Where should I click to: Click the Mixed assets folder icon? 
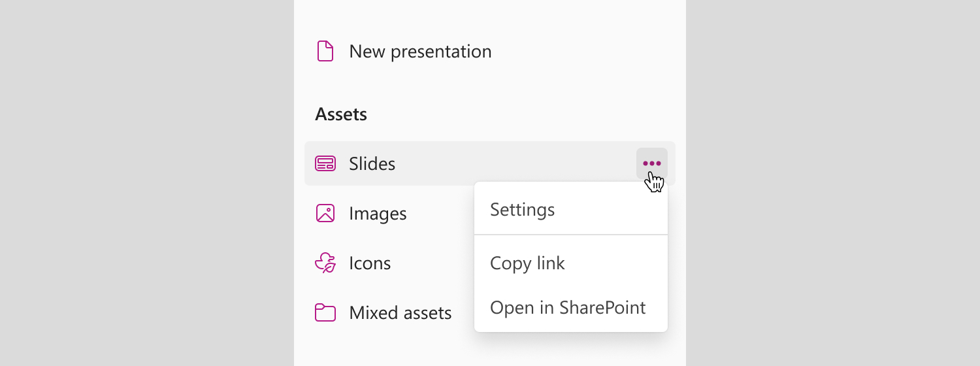click(325, 312)
